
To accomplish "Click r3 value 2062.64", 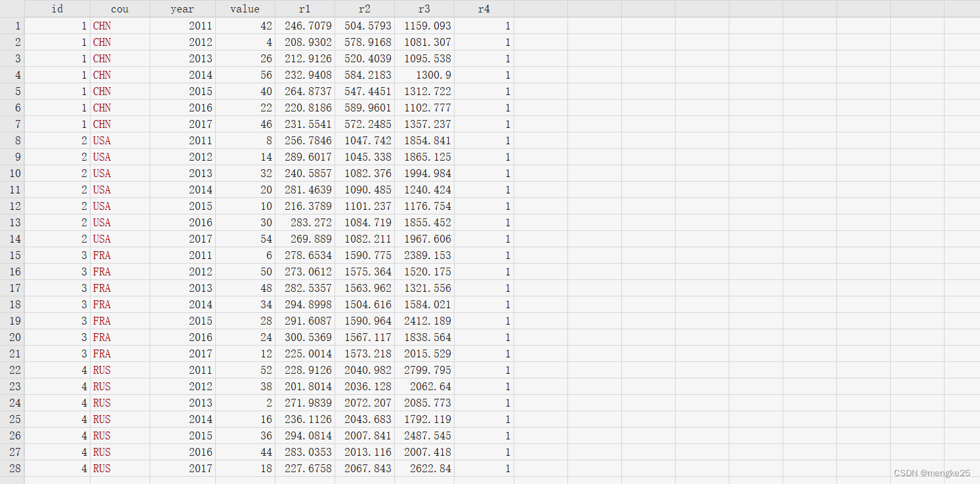I will [x=424, y=386].
